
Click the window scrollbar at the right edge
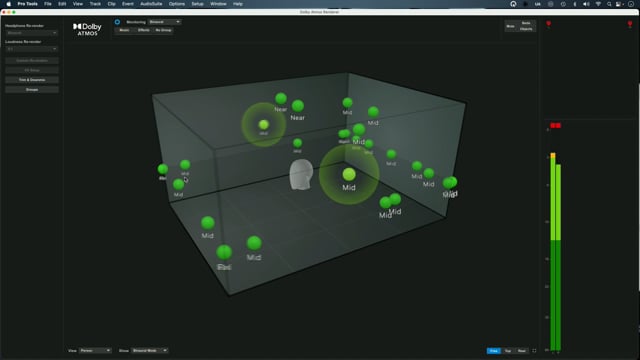(x=638, y=187)
